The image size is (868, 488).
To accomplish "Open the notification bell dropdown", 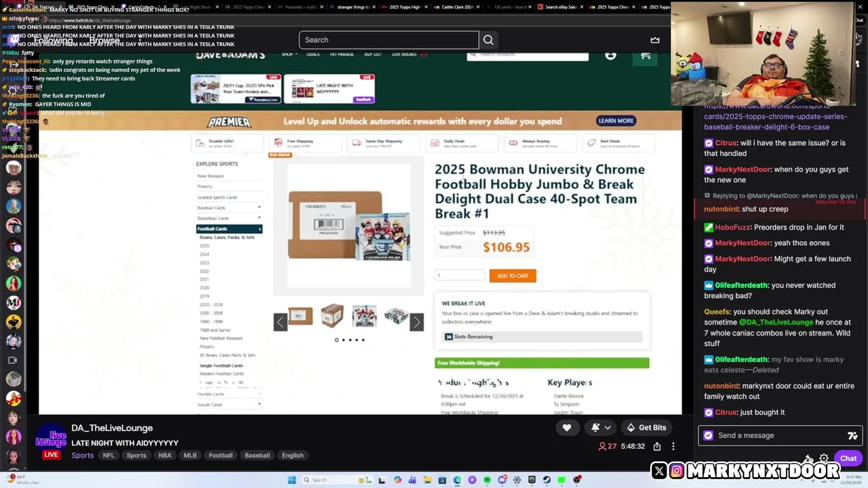I will pos(601,428).
